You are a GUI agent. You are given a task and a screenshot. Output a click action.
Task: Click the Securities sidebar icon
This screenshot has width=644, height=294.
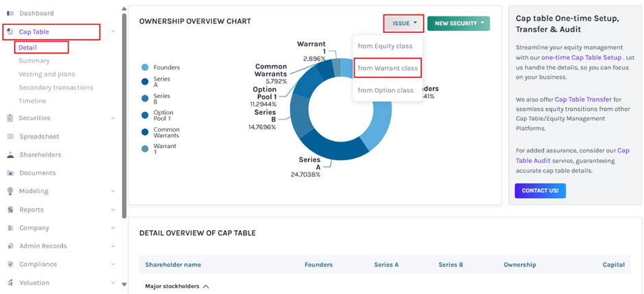10,118
